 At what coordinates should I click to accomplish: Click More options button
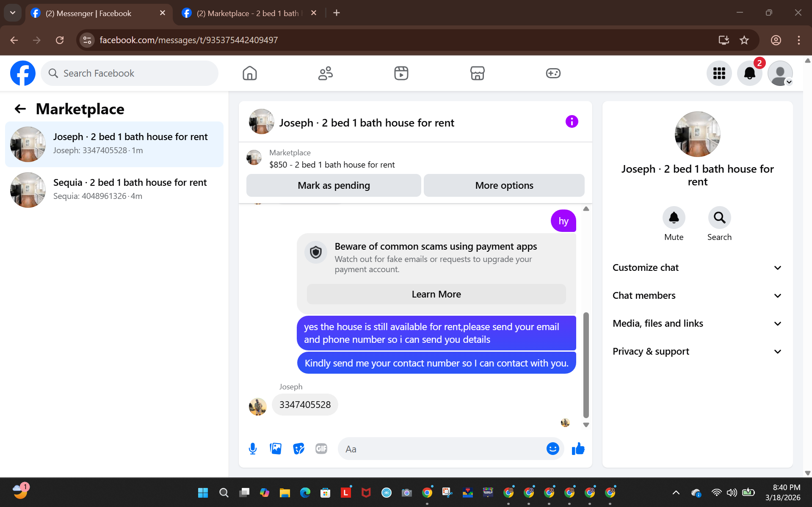click(504, 185)
